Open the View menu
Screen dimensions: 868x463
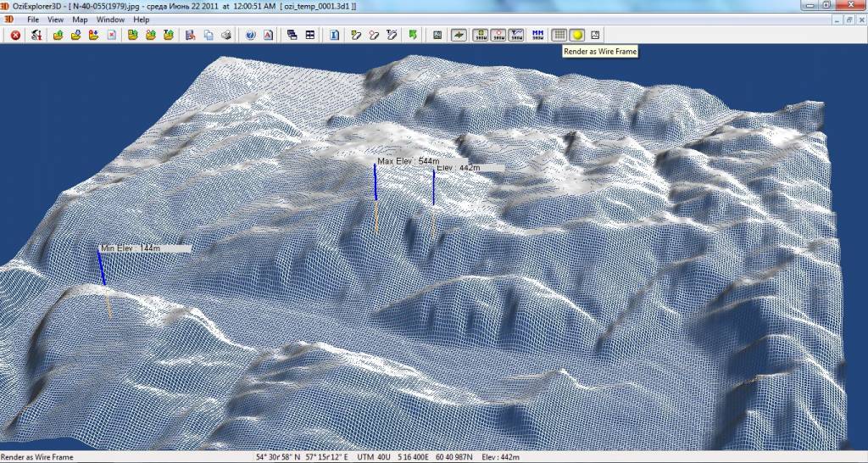[x=56, y=19]
